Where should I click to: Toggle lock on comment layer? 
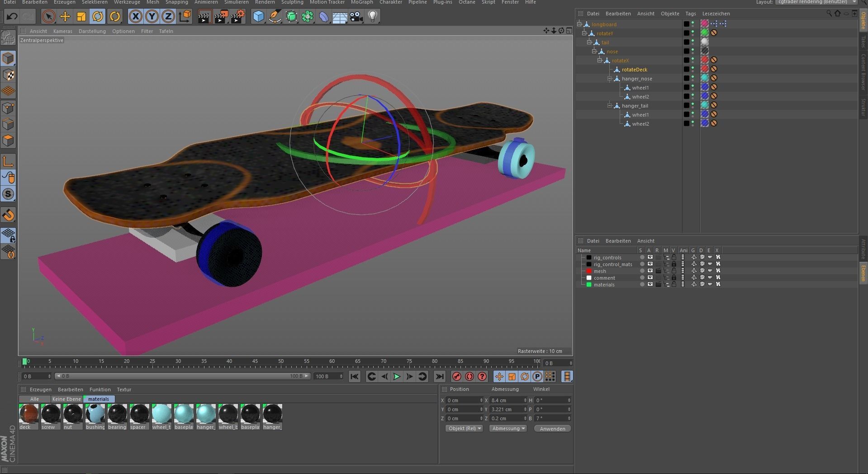point(674,278)
